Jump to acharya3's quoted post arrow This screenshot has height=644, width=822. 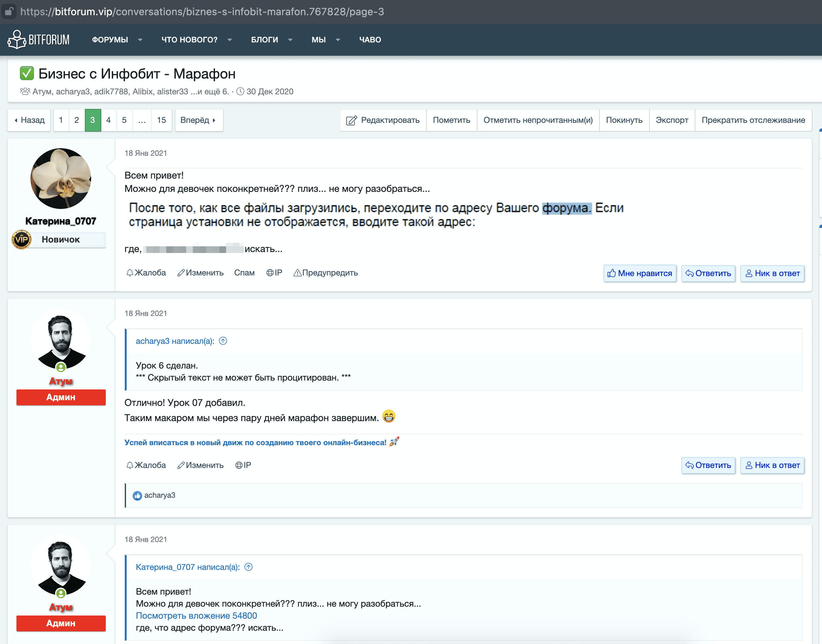click(223, 341)
